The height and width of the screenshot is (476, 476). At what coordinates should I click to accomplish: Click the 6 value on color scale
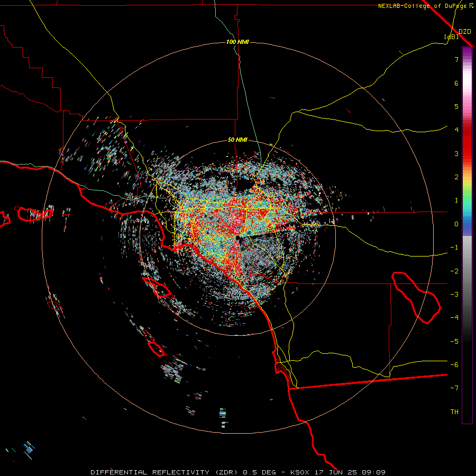coord(456,83)
